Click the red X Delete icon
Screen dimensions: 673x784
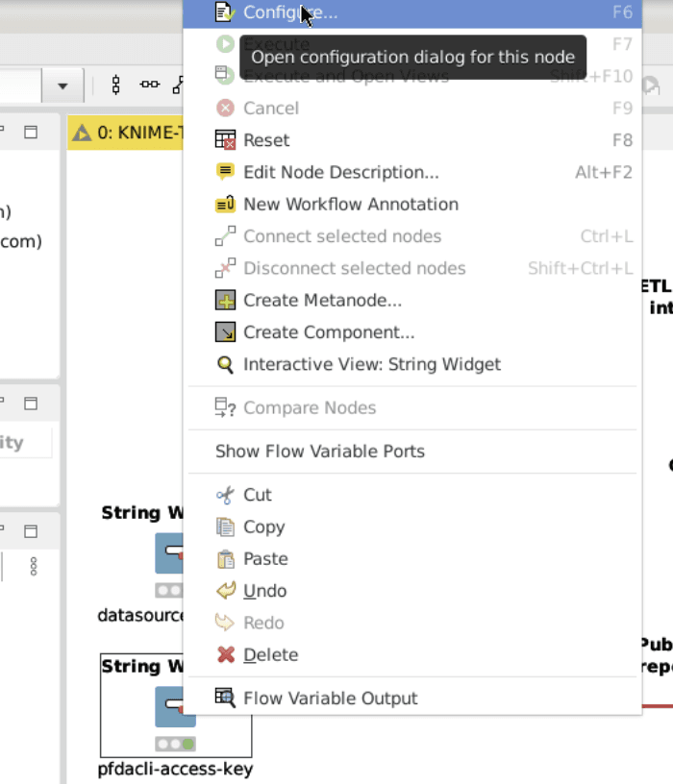226,654
